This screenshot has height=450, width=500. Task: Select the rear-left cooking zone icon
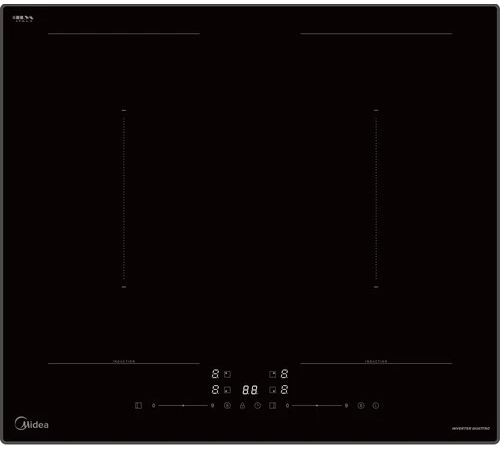coord(227,374)
